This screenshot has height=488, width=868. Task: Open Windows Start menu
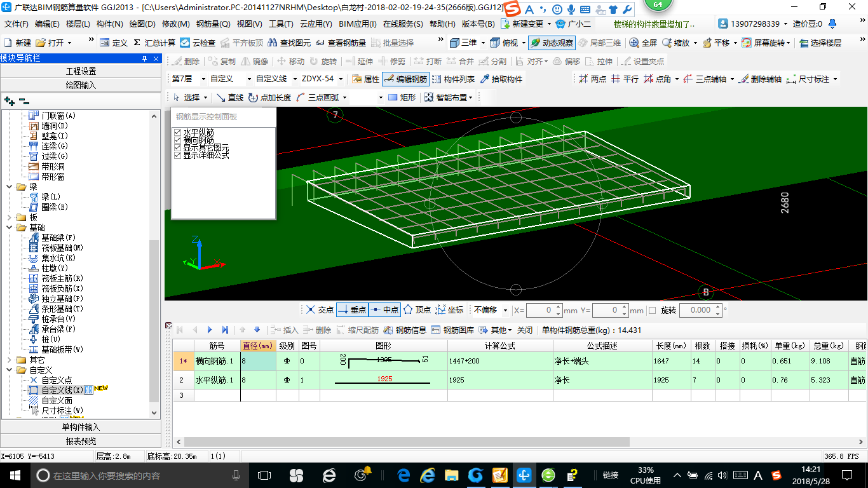tap(14, 475)
